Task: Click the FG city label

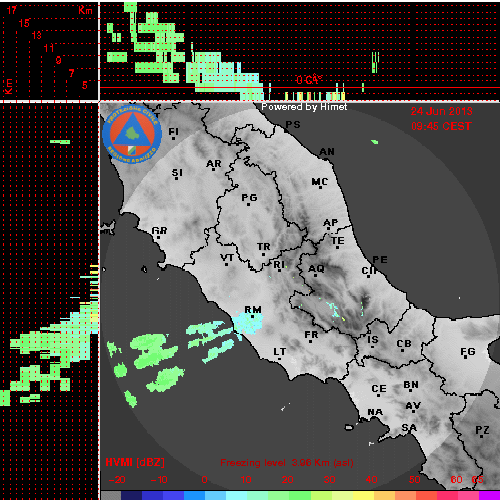Action: 468,352
